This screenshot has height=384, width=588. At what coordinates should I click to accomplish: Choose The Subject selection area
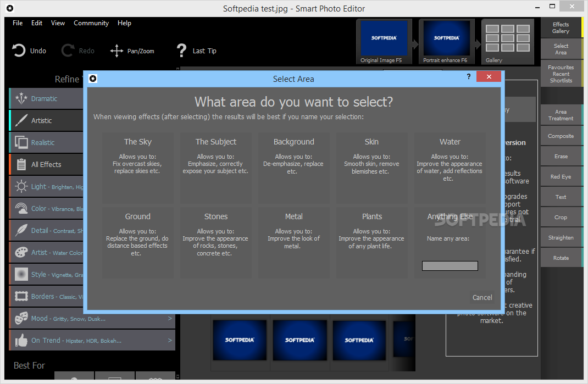click(215, 168)
